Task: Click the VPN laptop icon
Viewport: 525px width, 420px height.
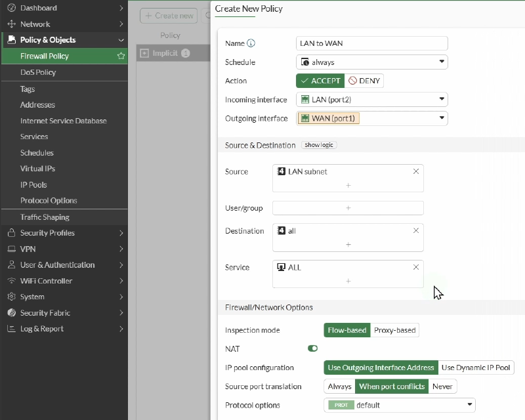Action: pos(11,249)
